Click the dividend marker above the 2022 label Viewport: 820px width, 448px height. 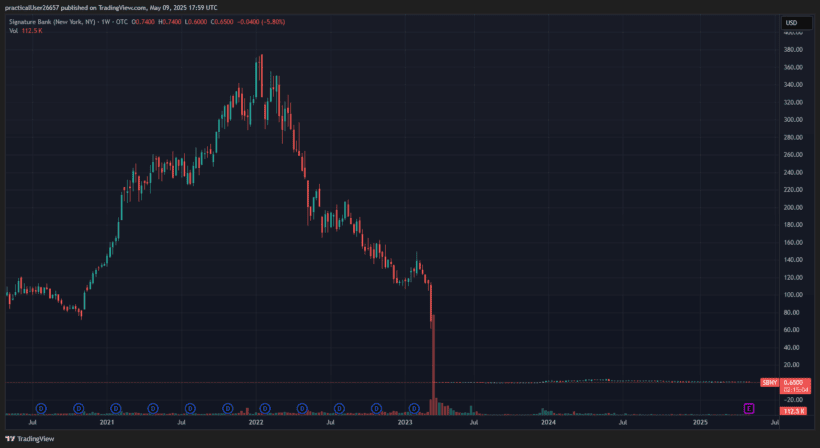[265, 408]
